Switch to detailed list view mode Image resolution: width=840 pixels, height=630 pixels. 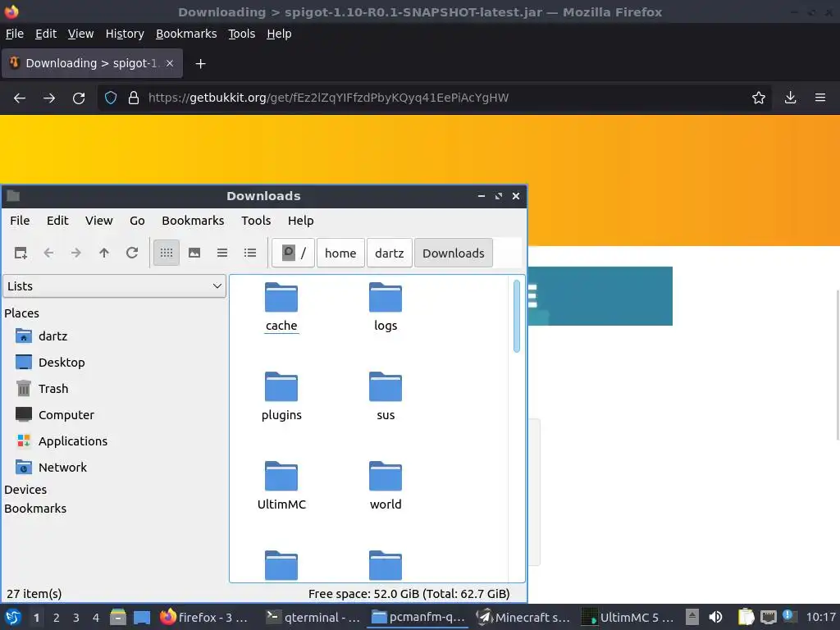pos(250,253)
